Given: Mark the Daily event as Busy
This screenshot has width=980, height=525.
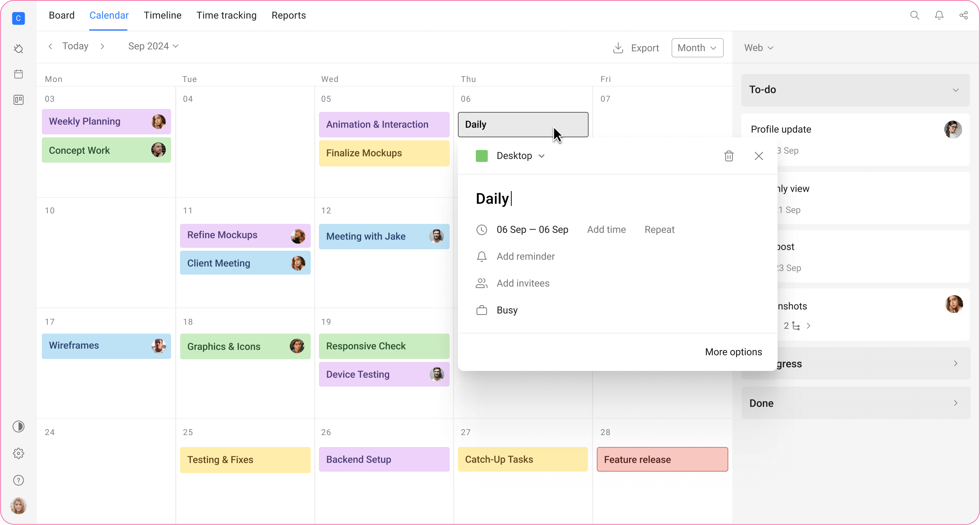Looking at the screenshot, I should [506, 310].
